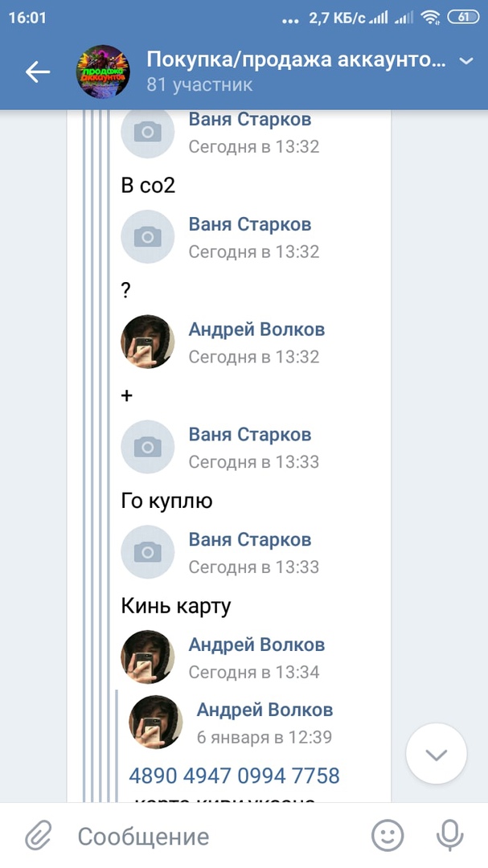The height and width of the screenshot is (868, 488).
Task: Tap card number 4890 4947 0994 7758
Action: pos(234,776)
